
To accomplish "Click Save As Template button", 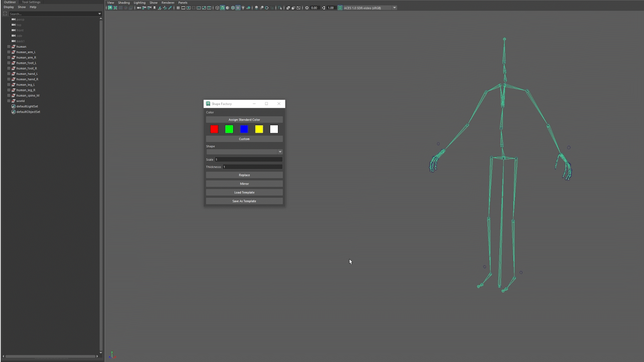I will pyautogui.click(x=244, y=201).
